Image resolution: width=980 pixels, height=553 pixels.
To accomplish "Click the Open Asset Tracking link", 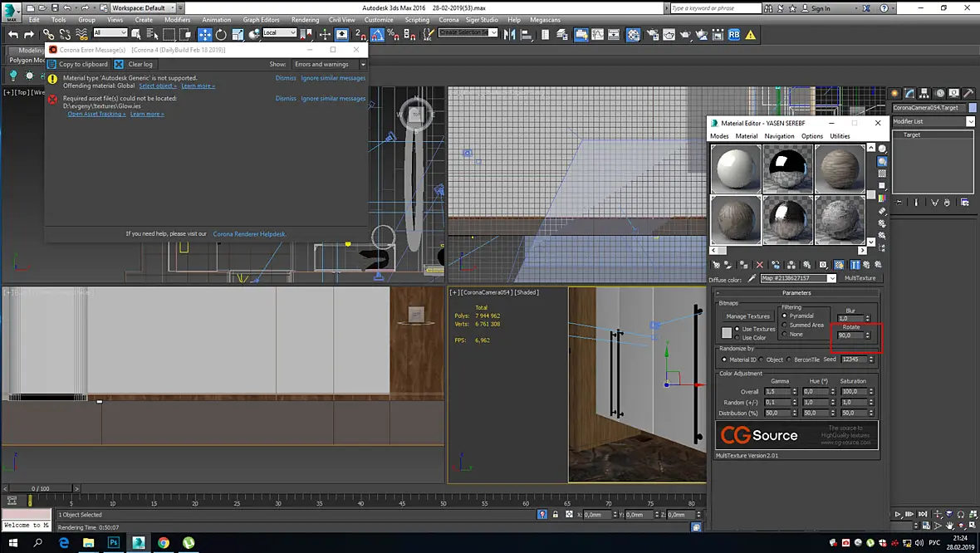I will [97, 114].
